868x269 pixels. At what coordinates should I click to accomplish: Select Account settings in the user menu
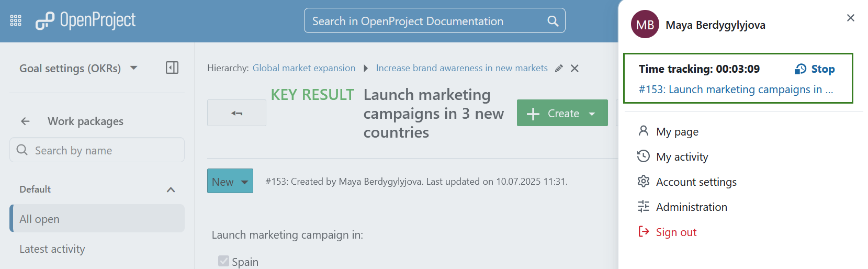click(696, 182)
